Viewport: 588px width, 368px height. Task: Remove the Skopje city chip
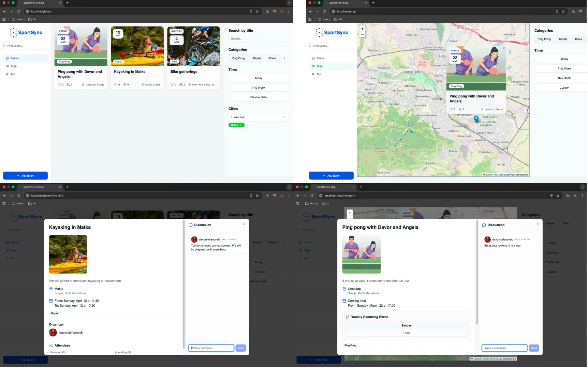241,125
